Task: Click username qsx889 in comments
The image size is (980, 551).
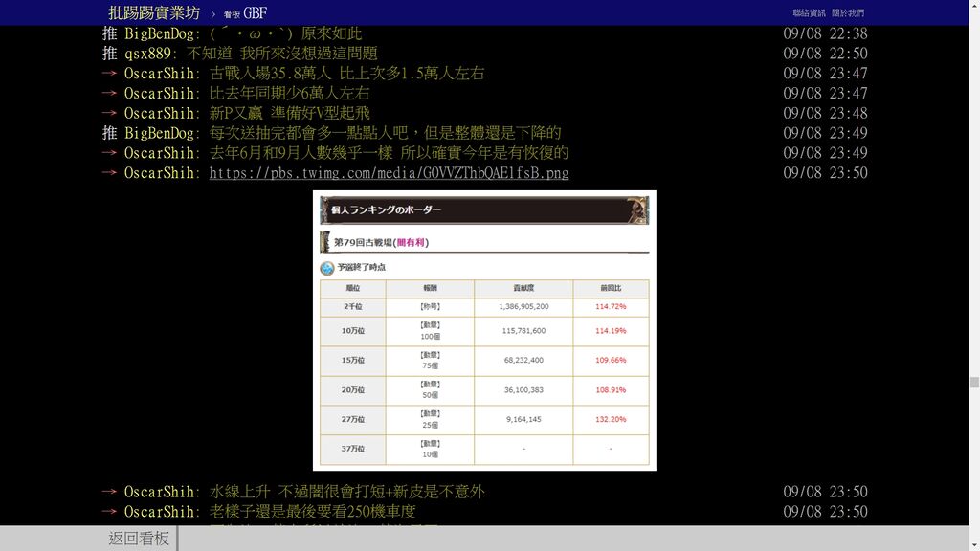Action: [x=150, y=54]
